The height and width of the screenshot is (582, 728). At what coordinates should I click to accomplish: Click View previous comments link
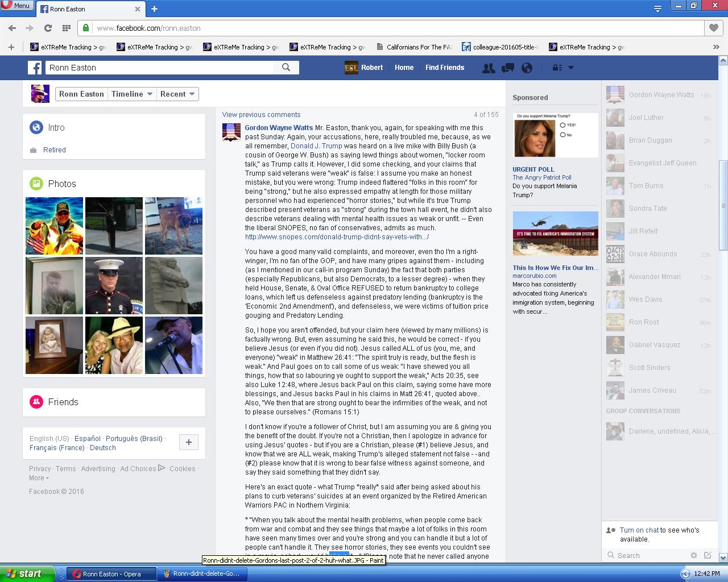261,115
